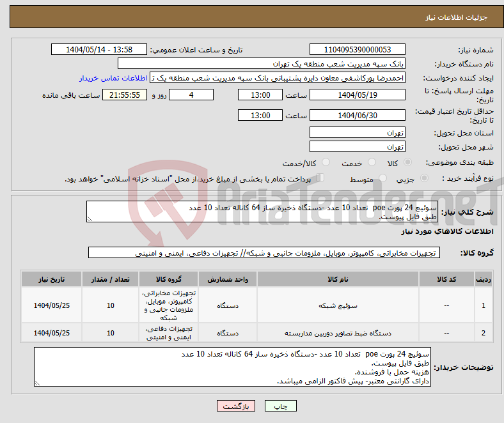Image resolution: width=504 pixels, height=423 pixels.
Task: Click the need date cell in the دوربین مداربسته row
Action: (x=51, y=333)
